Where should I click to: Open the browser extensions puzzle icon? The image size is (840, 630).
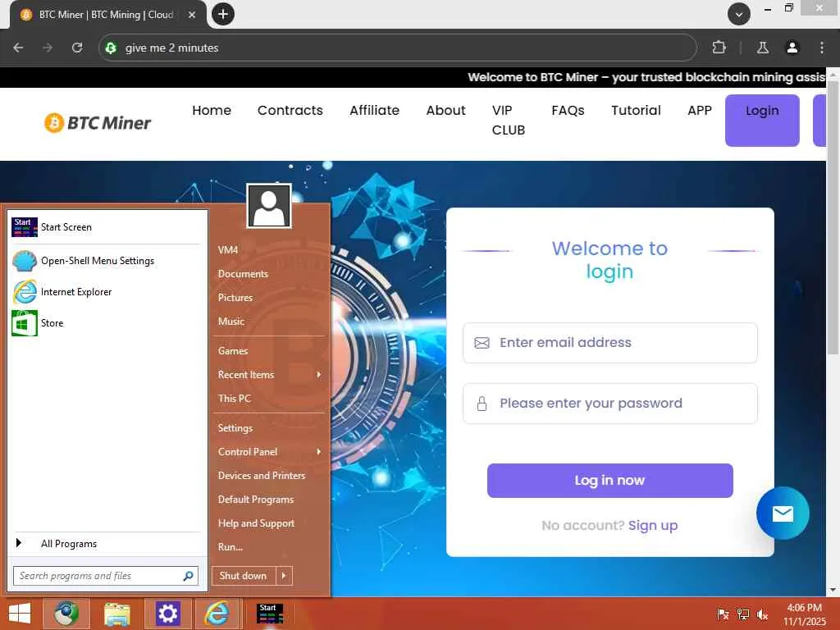(x=719, y=48)
